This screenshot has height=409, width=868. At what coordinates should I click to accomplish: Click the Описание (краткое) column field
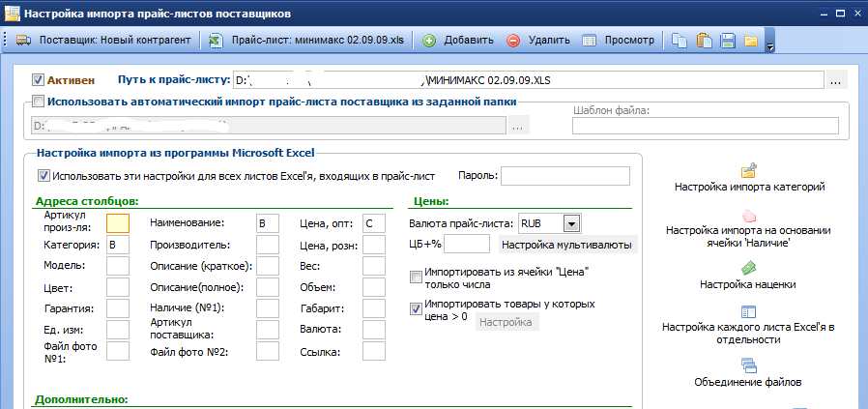pos(268,266)
